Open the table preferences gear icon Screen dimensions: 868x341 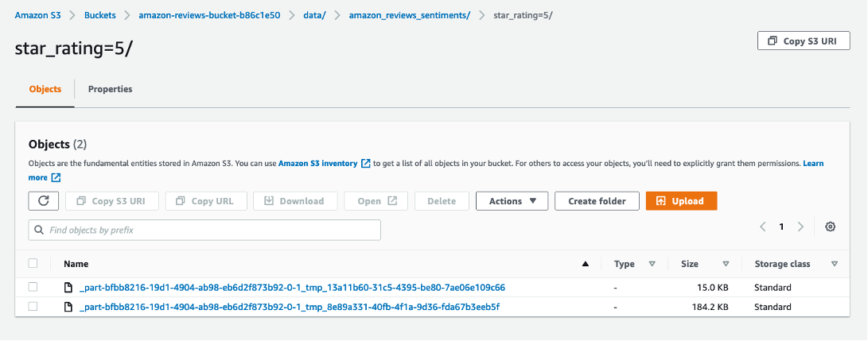(x=830, y=227)
